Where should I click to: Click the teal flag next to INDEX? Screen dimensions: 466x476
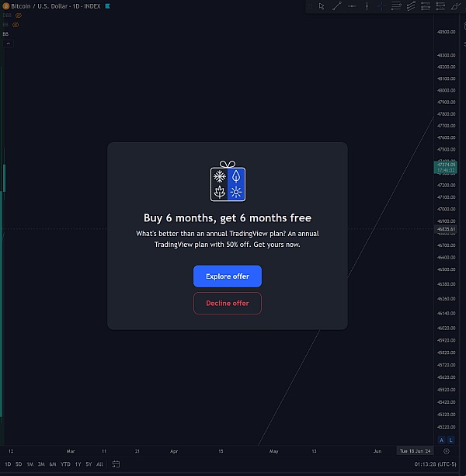pyautogui.click(x=107, y=6)
